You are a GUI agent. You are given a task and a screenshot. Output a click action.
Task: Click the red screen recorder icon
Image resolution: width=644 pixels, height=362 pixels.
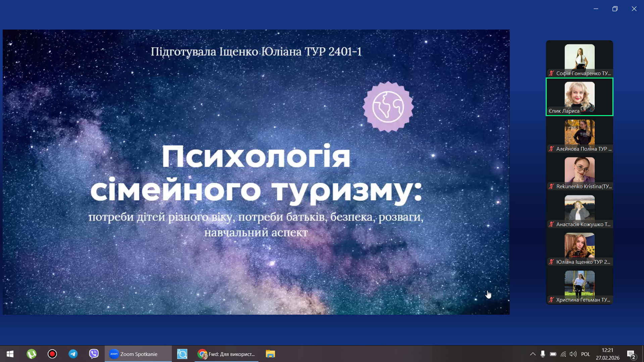pyautogui.click(x=52, y=354)
